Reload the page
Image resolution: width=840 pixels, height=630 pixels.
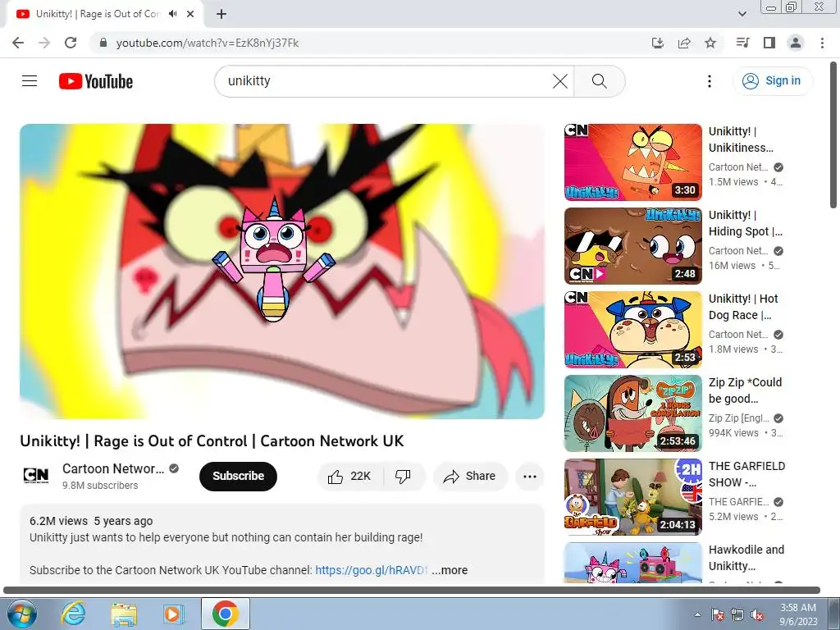pyautogui.click(x=71, y=43)
